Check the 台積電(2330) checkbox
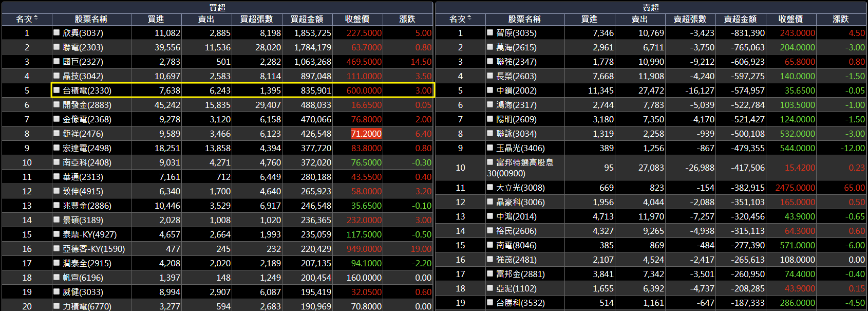This screenshot has width=868, height=311. [56, 90]
